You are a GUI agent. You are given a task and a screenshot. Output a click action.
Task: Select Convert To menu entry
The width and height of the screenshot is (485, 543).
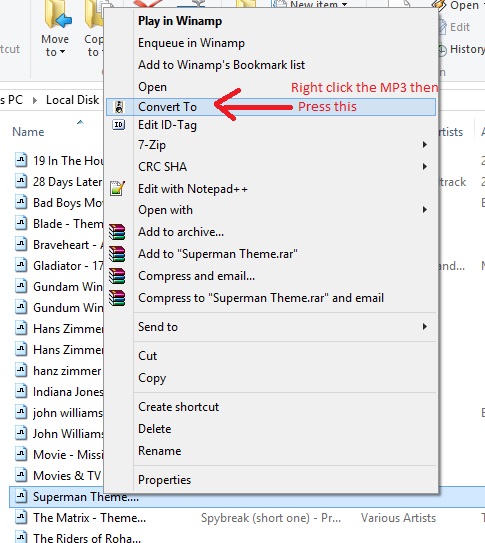pos(271,107)
